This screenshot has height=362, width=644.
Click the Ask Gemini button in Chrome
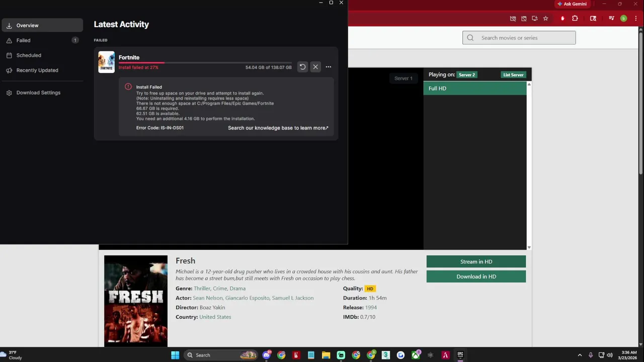coord(572,4)
